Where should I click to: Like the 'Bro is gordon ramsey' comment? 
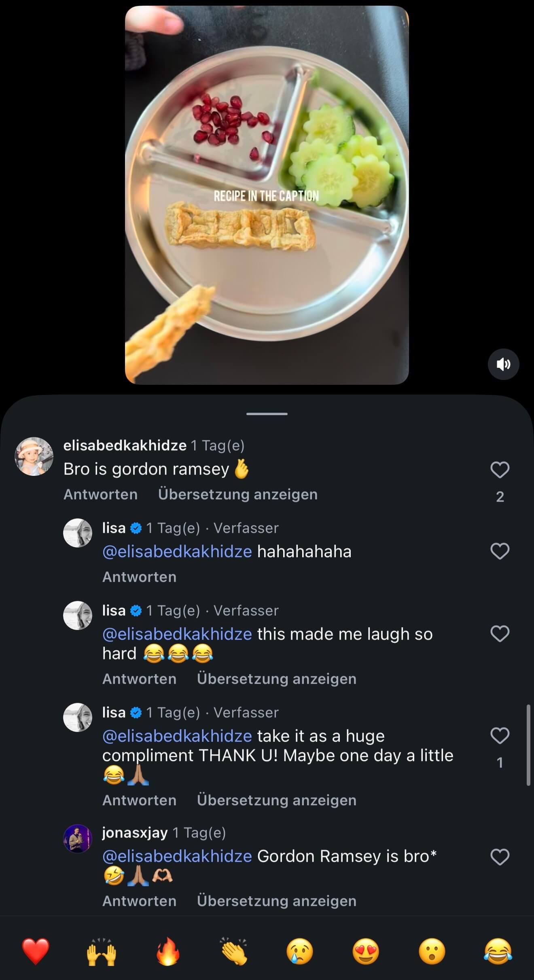click(x=500, y=470)
